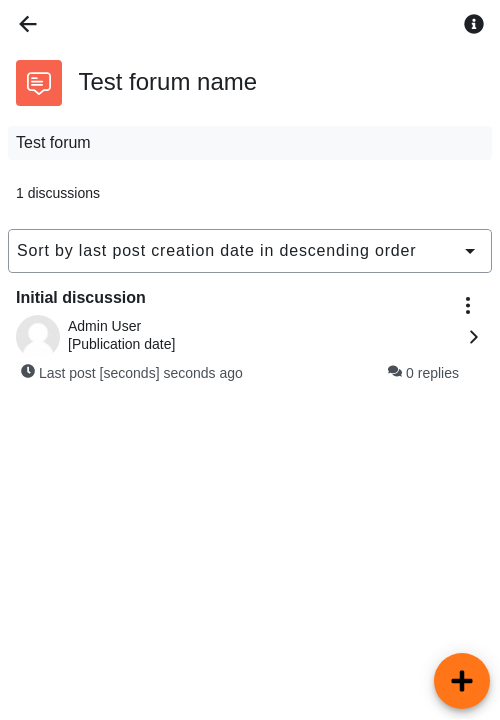Go back using the arrow icon
500x720 pixels.
coord(28,24)
